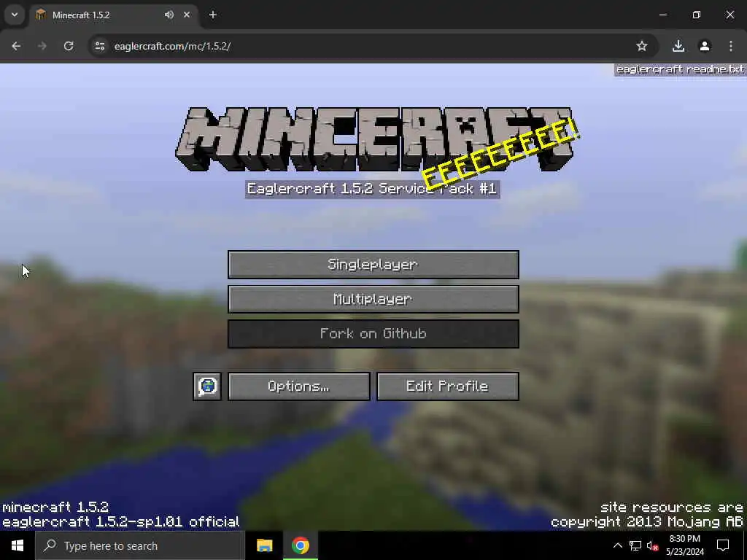
Task: Open Edit Profile screen
Action: 447,386
